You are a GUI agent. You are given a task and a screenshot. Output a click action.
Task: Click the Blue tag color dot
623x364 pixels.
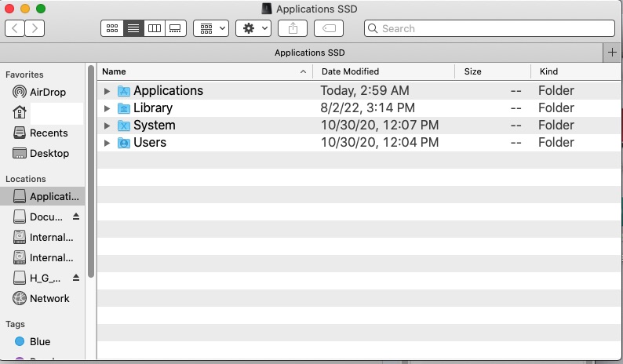click(20, 341)
